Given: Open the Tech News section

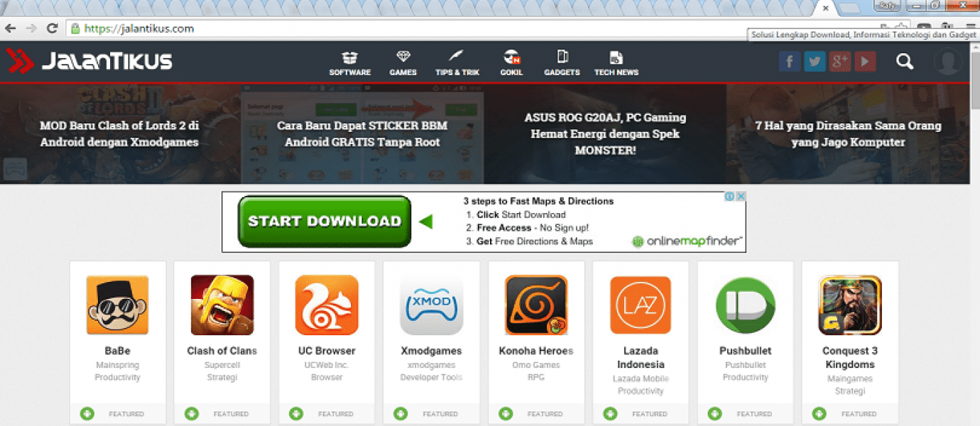Looking at the screenshot, I should pyautogui.click(x=616, y=63).
